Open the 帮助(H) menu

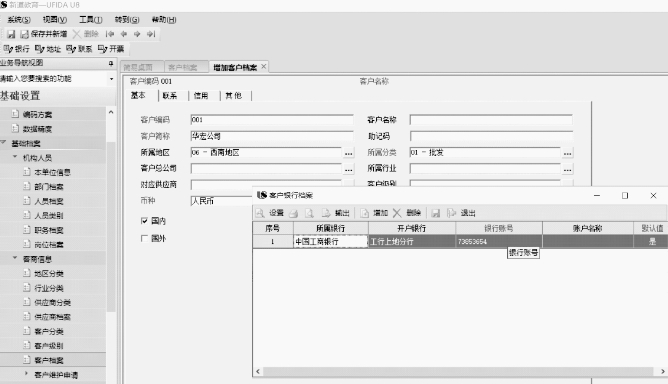[164, 20]
